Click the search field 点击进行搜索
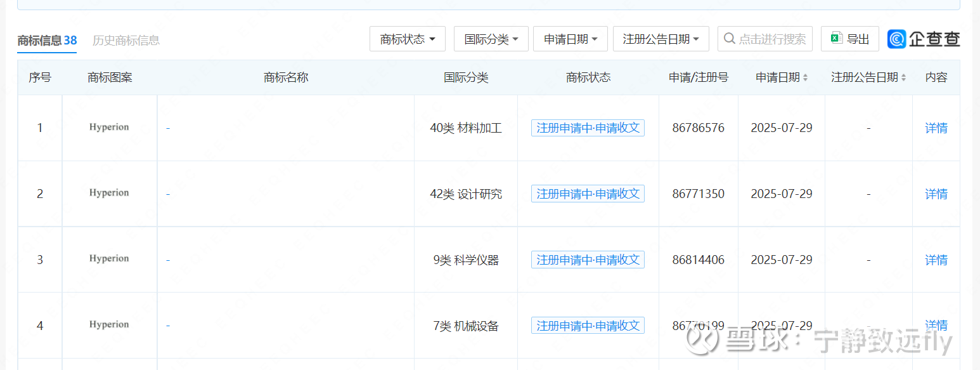 pos(765,39)
